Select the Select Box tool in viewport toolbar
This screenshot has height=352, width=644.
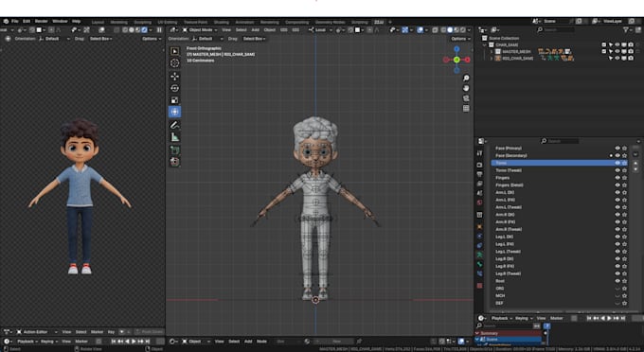(x=174, y=51)
